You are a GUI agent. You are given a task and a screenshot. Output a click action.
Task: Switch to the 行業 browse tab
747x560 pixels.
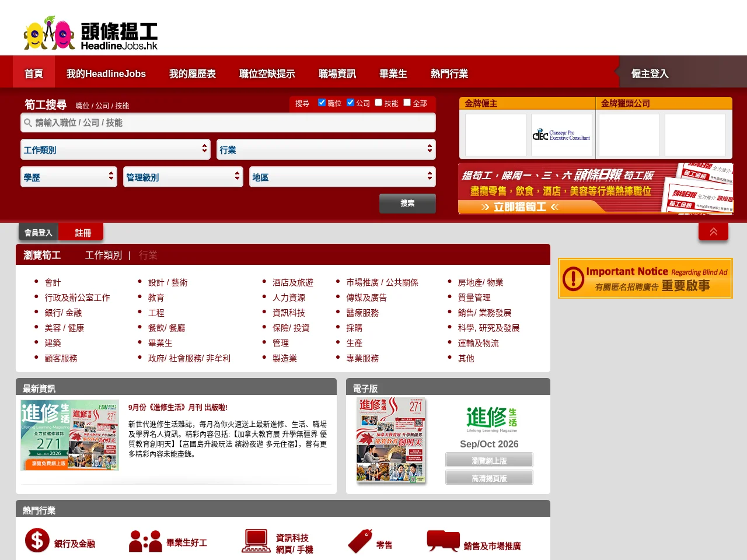pos(148,255)
